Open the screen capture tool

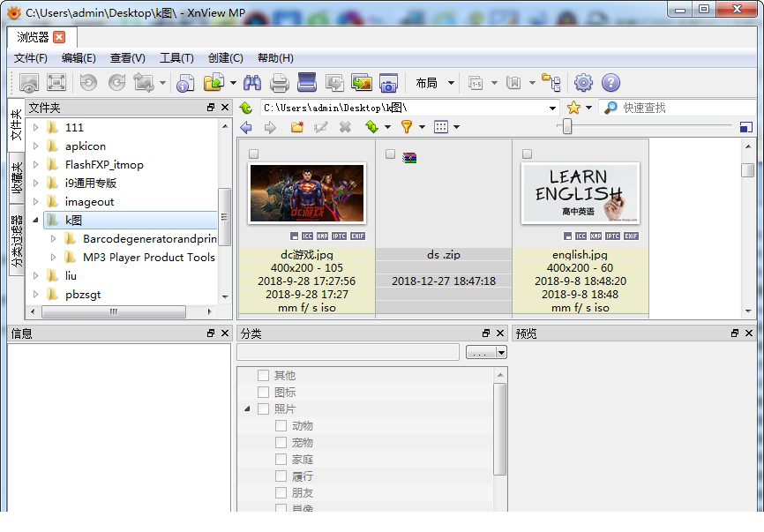pos(388,83)
